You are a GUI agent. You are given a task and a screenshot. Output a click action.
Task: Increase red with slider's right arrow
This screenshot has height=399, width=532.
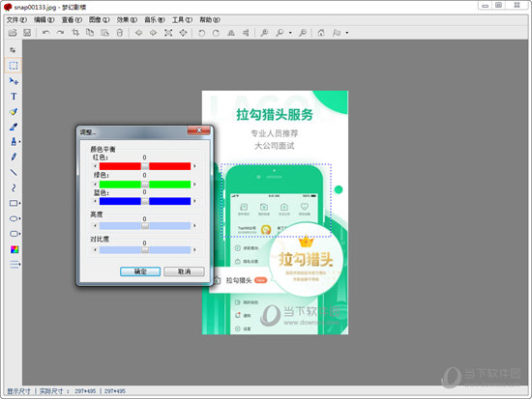coord(194,166)
